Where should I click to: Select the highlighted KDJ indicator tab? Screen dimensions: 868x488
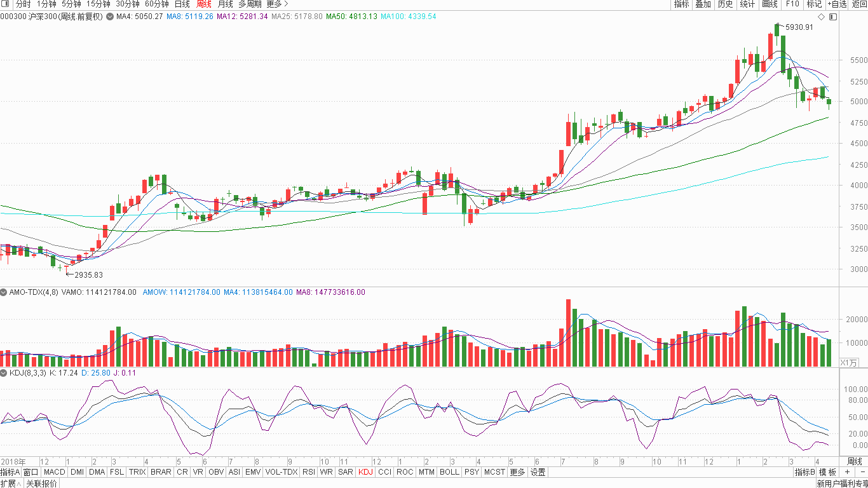366,472
